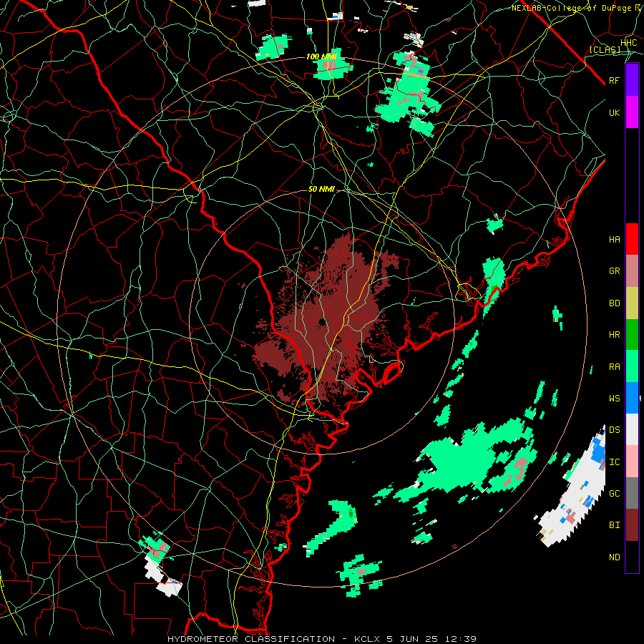The width and height of the screenshot is (644, 644).
Task: Click the "KCLX" radar site identifier
Action: [367, 639]
